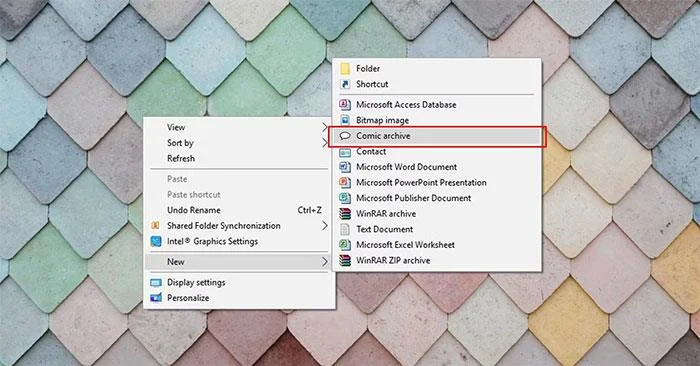Viewport: 700px width, 366px height.
Task: Click the Microsoft Access Database icon
Action: [345, 104]
